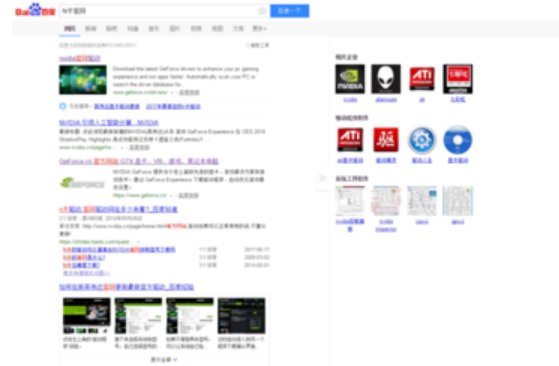Viewport: 559px width, 366px height.
Task: Open the GeForce.cn 官方网站 result title
Action: coord(139,161)
